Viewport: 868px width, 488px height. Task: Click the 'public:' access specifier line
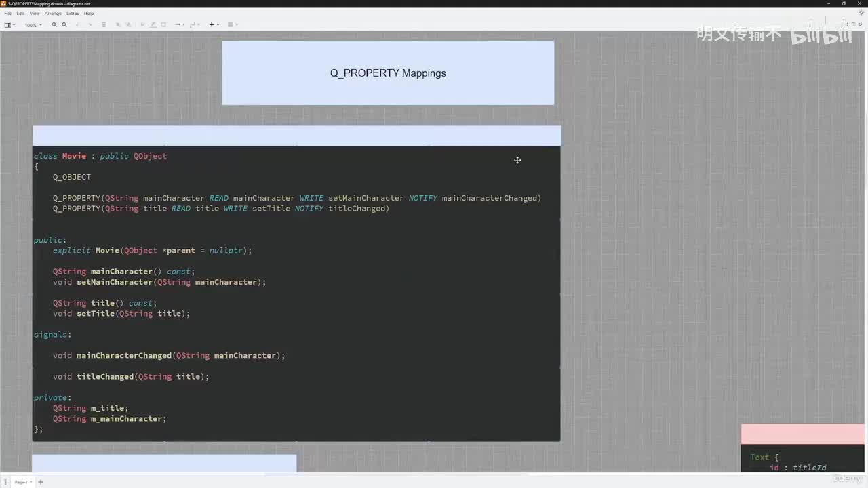pyautogui.click(x=50, y=240)
